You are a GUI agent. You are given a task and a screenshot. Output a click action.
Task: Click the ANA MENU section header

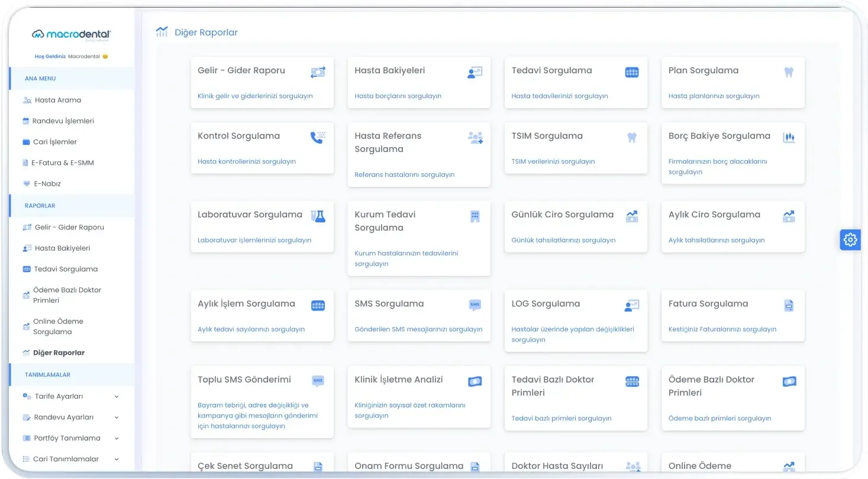[x=40, y=79]
